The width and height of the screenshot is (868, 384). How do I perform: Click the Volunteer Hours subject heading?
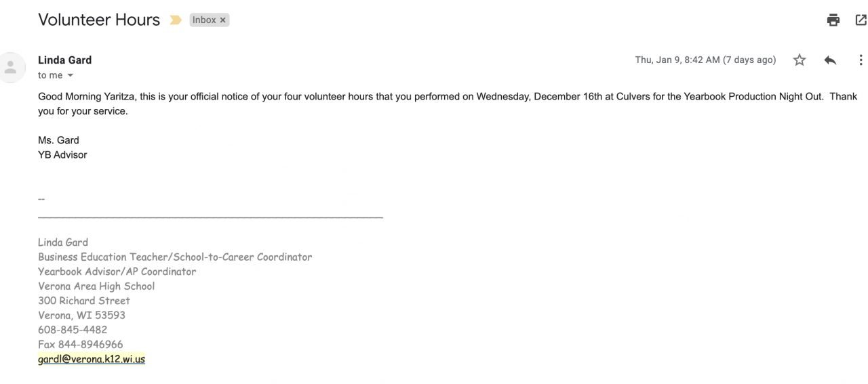pos(99,20)
